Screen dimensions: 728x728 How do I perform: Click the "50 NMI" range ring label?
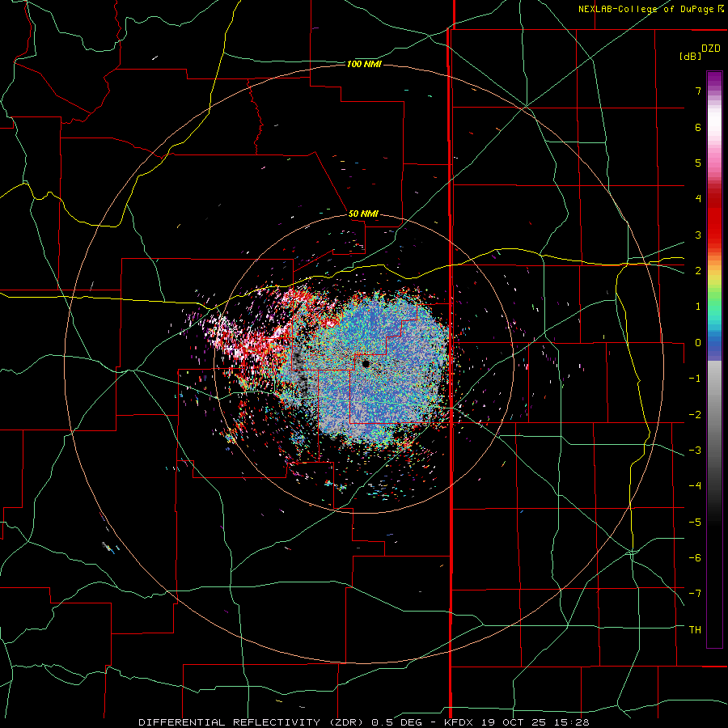pyautogui.click(x=363, y=214)
